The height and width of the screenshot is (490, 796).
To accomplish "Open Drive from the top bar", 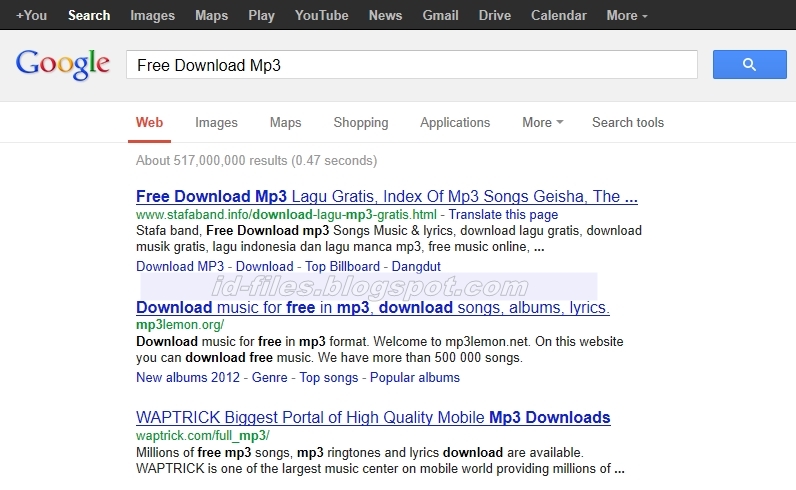I will click(x=494, y=15).
